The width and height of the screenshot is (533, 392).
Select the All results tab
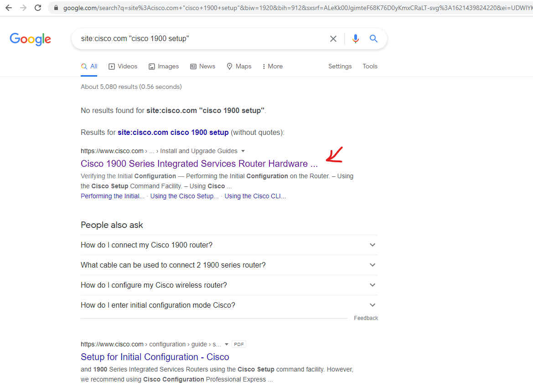[89, 67]
